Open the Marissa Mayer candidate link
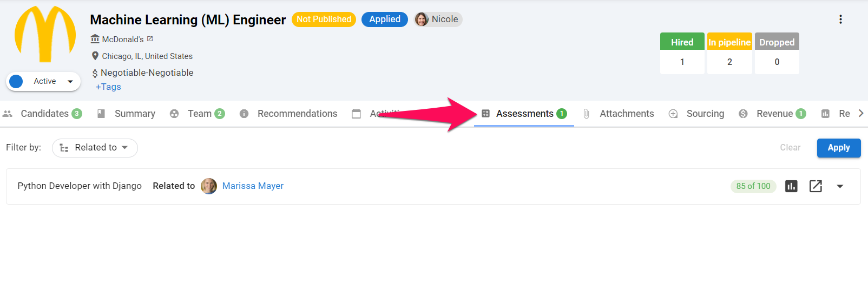 click(x=253, y=186)
